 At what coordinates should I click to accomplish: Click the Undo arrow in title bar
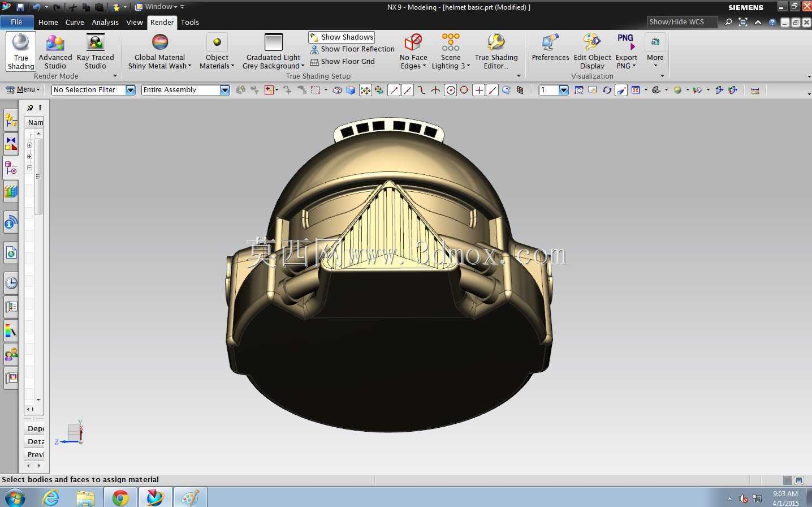(37, 7)
